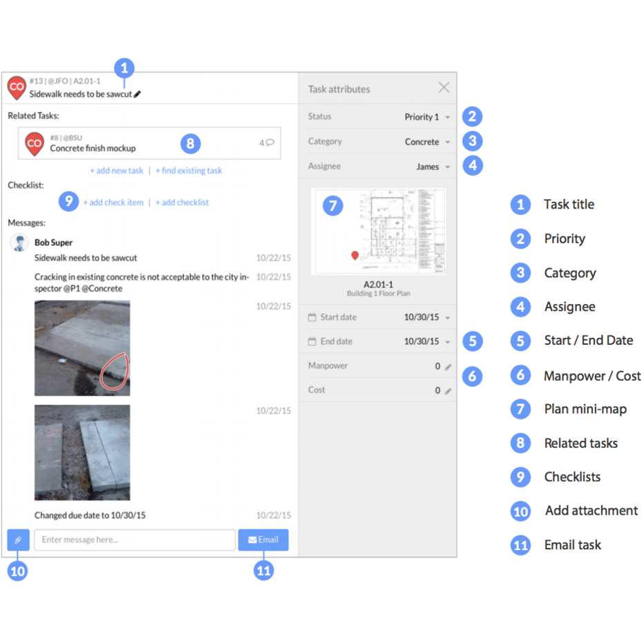Click the red CO pin on task #13

[x=17, y=88]
